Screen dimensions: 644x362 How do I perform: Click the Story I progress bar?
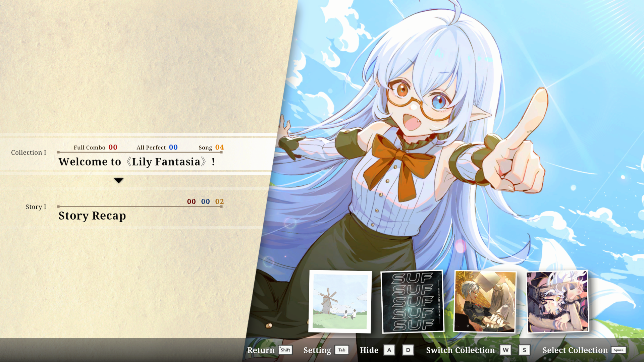point(140,206)
